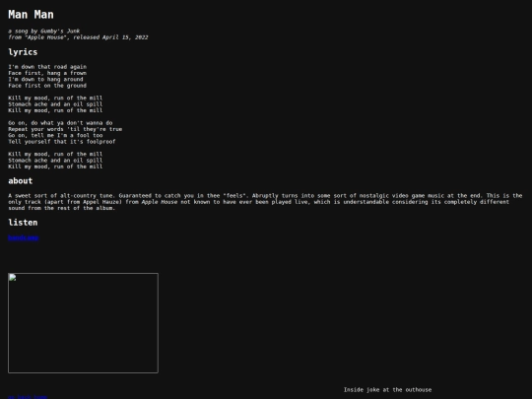Click the 'Man Man' page title
This screenshot has width=532, height=399.
coord(31,15)
